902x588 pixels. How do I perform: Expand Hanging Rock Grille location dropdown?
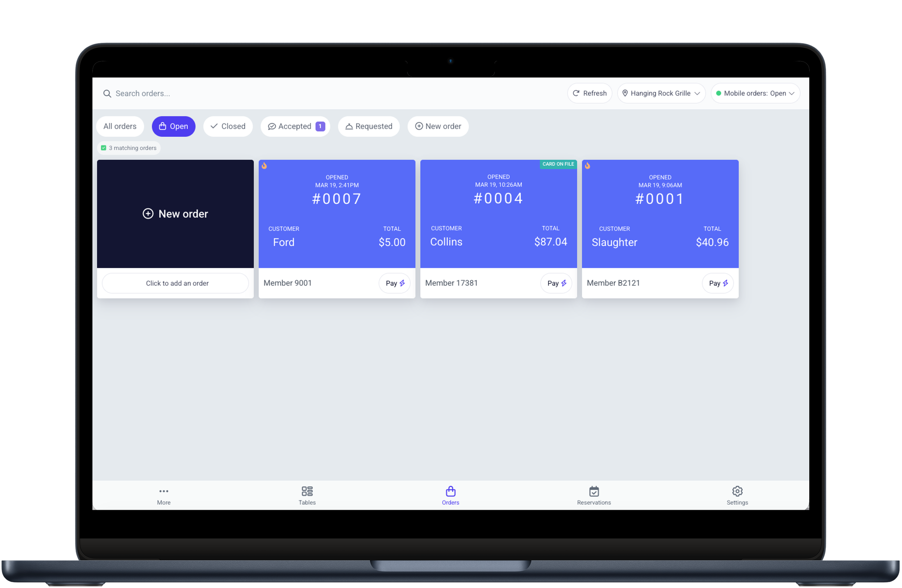click(x=661, y=93)
